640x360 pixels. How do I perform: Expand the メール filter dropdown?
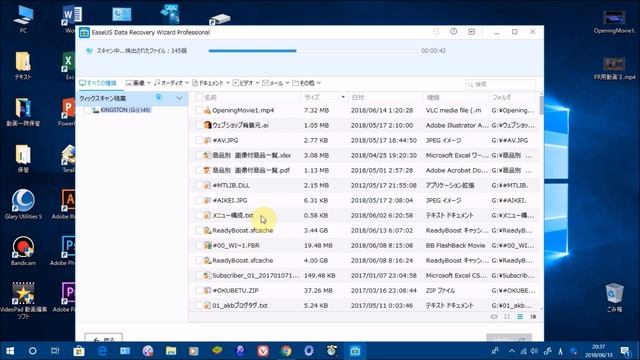tap(287, 83)
